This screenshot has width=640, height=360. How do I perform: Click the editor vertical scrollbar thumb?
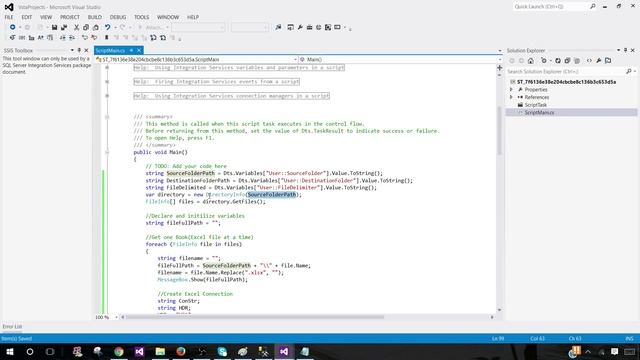(x=499, y=131)
